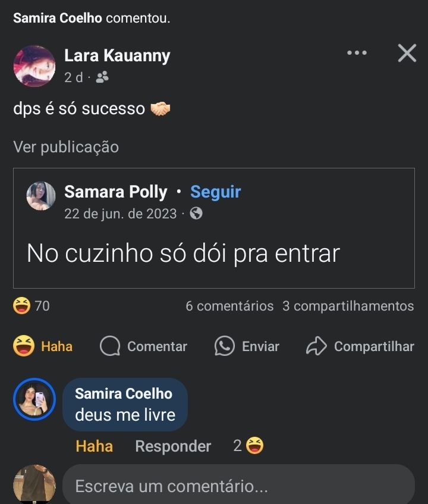The height and width of the screenshot is (504, 428).
Task: View the 70 Haha reactions count
Action: point(32,306)
